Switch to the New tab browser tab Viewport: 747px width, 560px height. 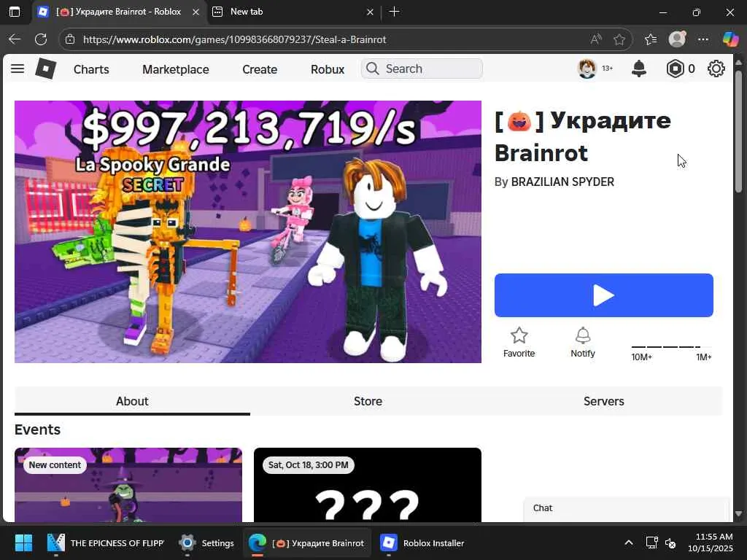[x=293, y=12]
